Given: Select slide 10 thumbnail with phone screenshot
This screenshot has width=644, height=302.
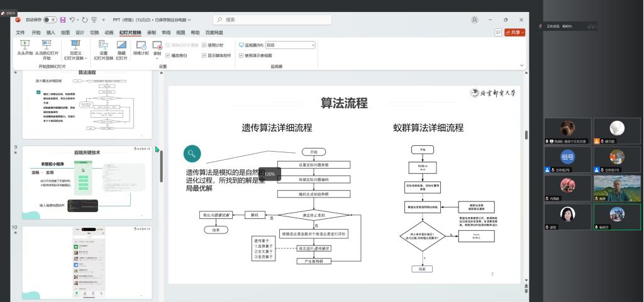Looking at the screenshot, I should pyautogui.click(x=87, y=262).
